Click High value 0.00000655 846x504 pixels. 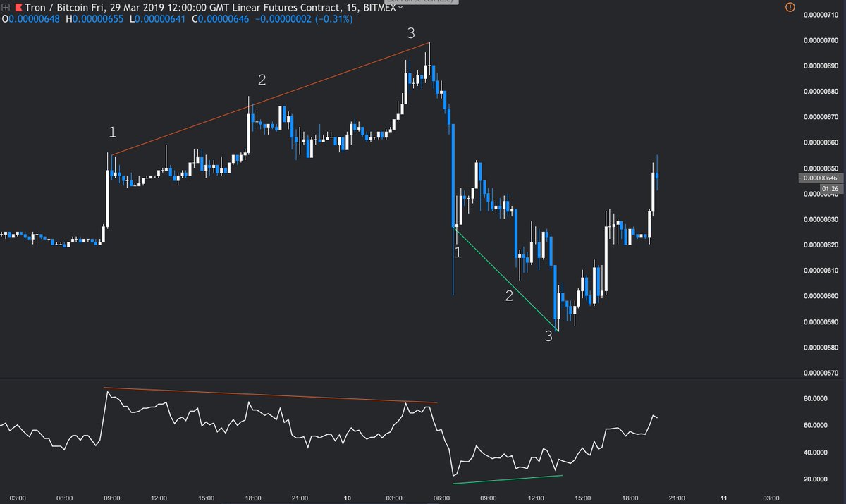point(95,20)
